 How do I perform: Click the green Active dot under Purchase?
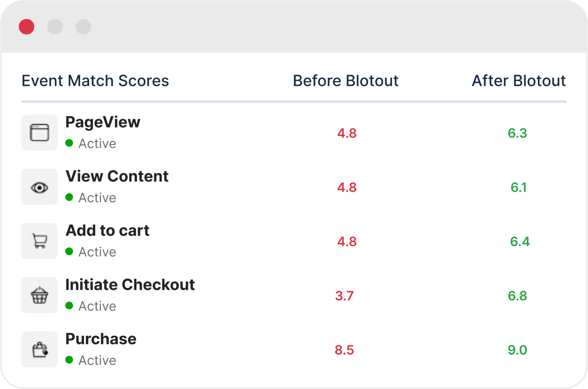point(69,360)
